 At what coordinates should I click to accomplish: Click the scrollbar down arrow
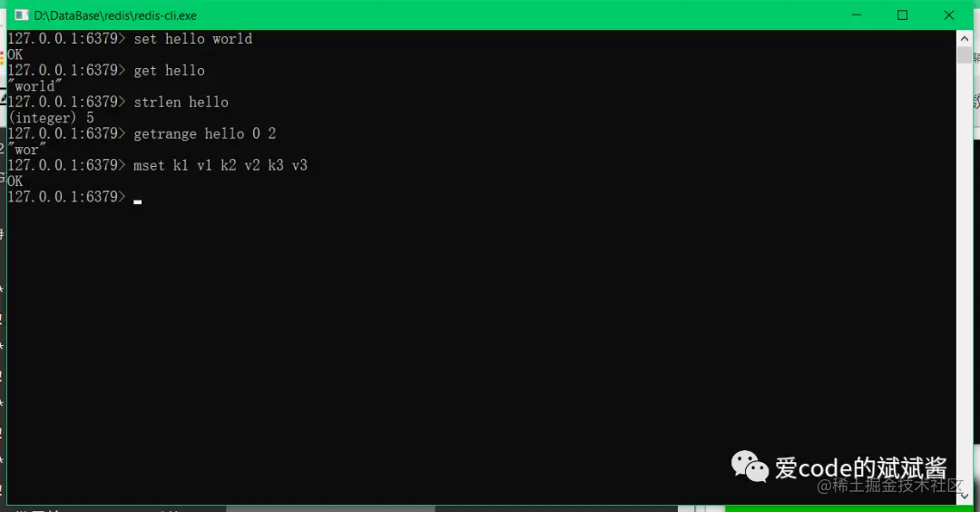pos(964,497)
